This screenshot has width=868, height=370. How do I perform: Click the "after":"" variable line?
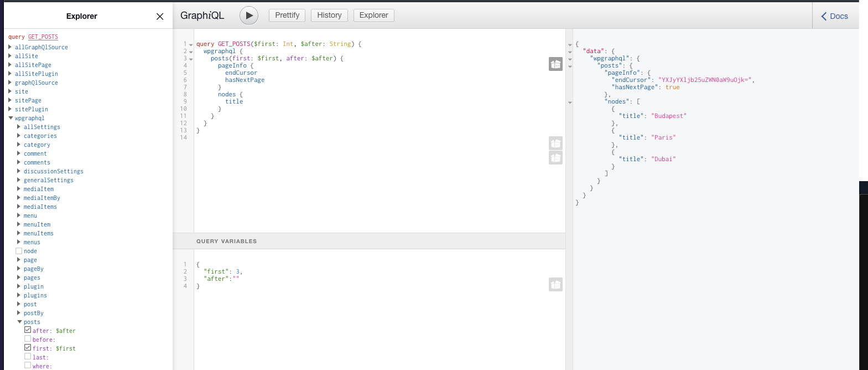221,279
